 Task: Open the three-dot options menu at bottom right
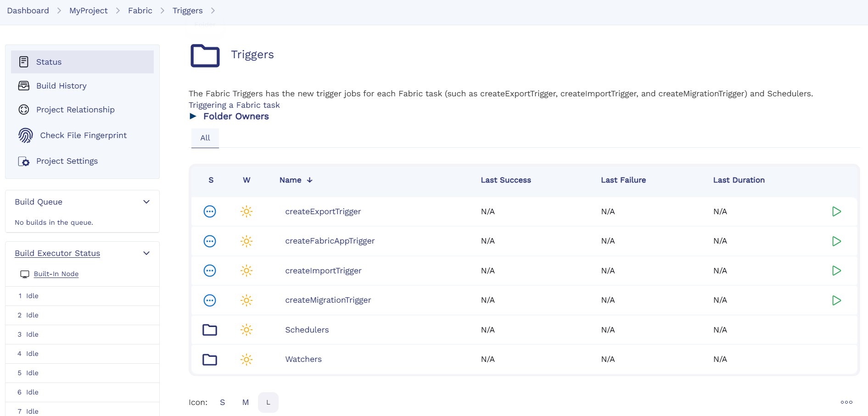[846, 402]
